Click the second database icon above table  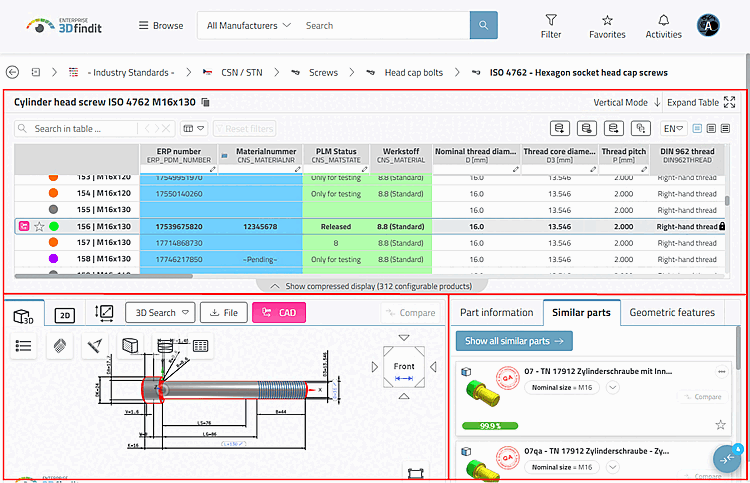[x=586, y=128]
